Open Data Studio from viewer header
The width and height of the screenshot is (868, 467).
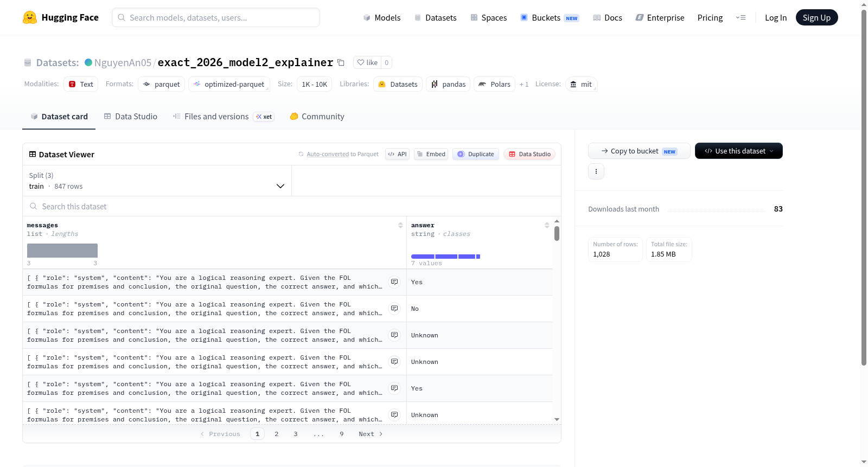pyautogui.click(x=529, y=154)
